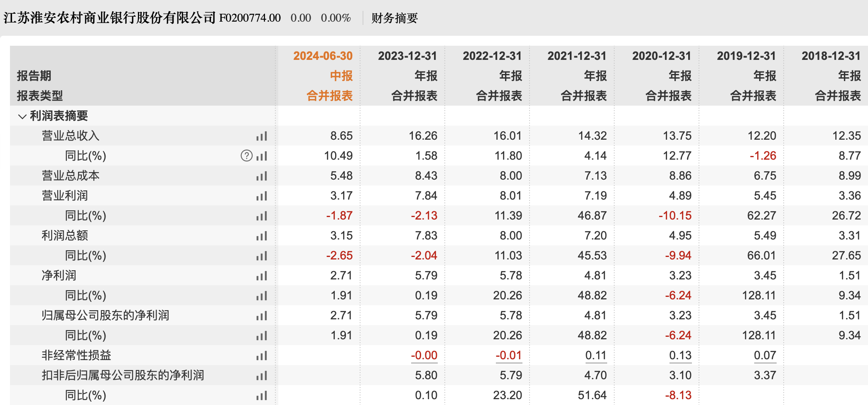Open underlined 0.13 value in 非经常性损益 row
The height and width of the screenshot is (405, 868).
pos(680,356)
